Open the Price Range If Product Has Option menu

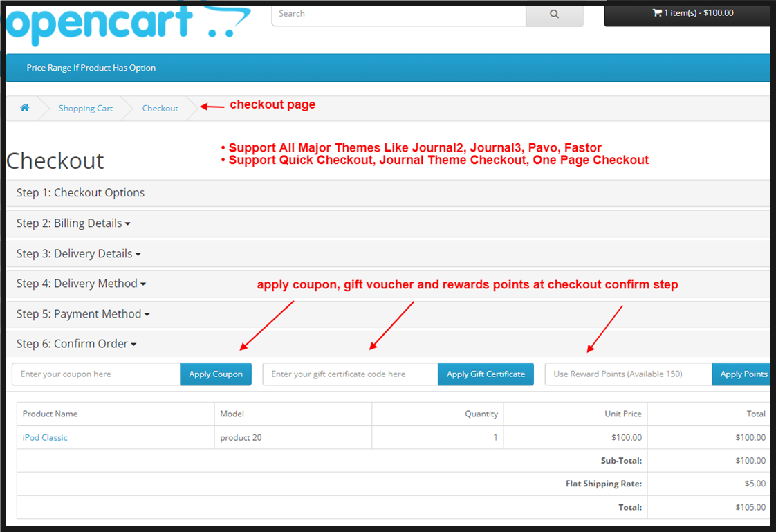point(91,68)
